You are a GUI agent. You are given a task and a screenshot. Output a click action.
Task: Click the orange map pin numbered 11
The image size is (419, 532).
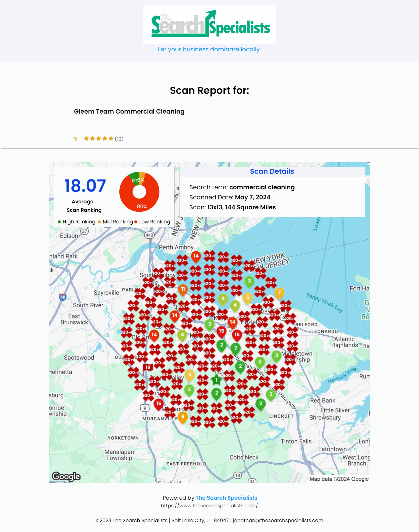pyautogui.click(x=183, y=290)
